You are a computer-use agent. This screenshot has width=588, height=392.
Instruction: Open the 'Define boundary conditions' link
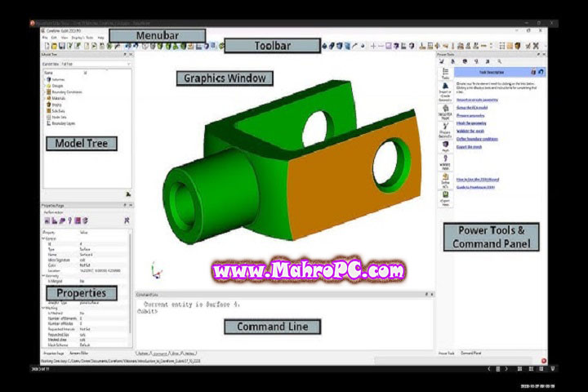[x=477, y=139]
